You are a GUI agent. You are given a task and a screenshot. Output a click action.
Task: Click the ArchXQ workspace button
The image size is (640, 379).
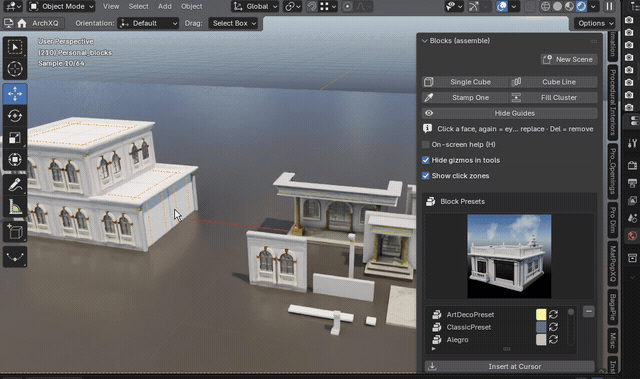tap(45, 23)
